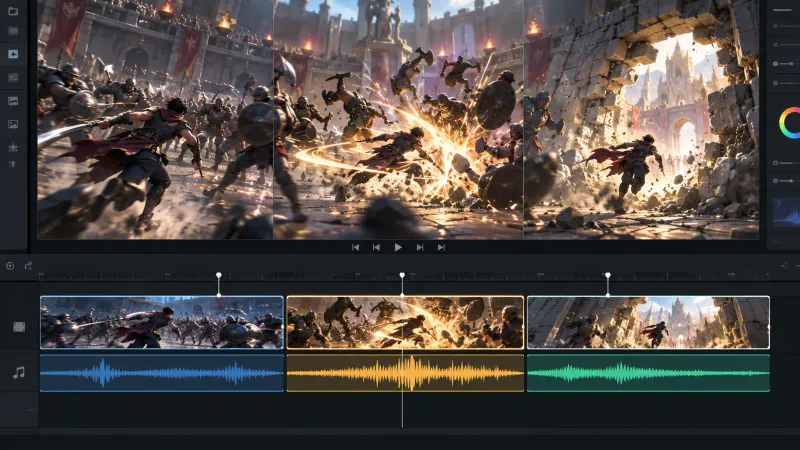Viewport: 800px width, 450px height.
Task: Click the timeline marker above third clip
Action: click(608, 276)
